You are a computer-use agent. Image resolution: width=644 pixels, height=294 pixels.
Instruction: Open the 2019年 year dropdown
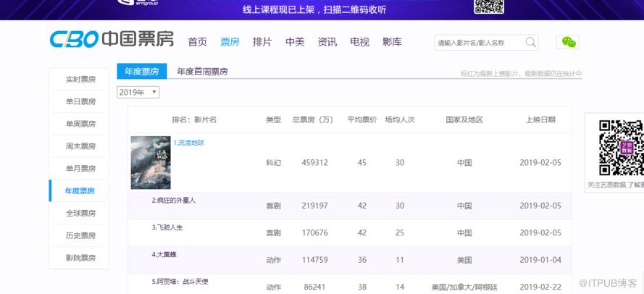pos(138,93)
